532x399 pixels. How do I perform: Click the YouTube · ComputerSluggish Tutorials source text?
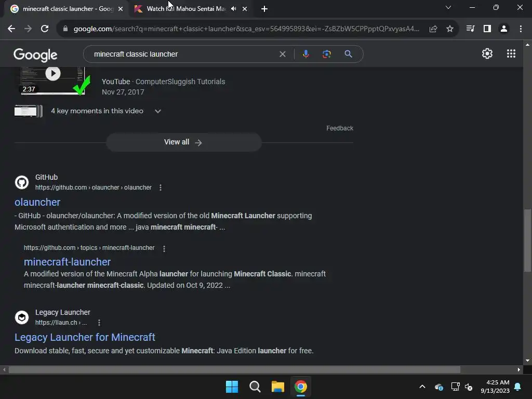tap(163, 82)
